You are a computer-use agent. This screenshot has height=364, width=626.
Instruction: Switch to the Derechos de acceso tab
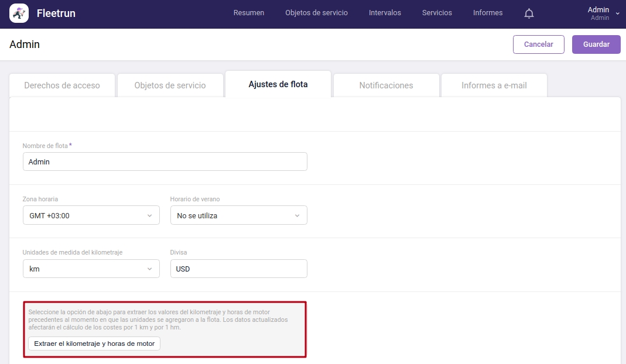(61, 84)
